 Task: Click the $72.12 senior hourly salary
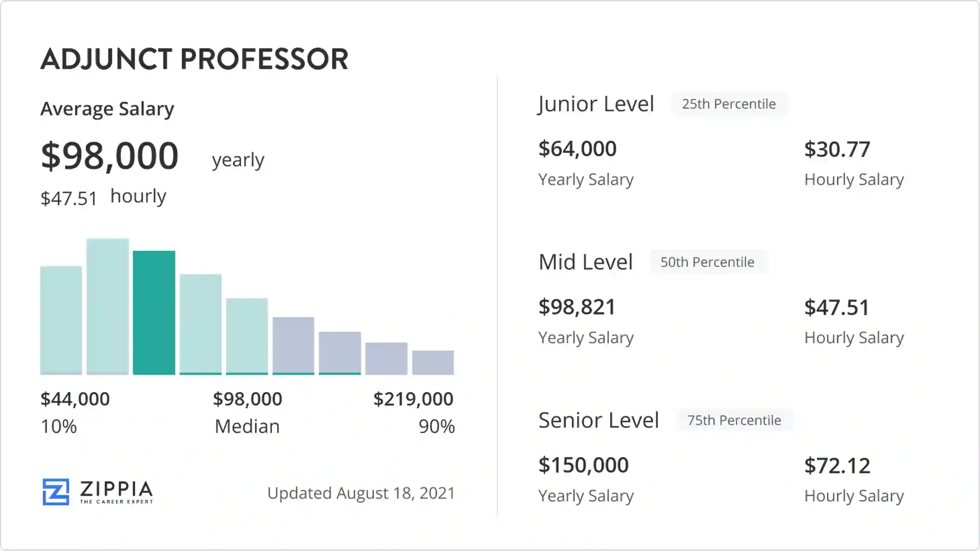837,466
